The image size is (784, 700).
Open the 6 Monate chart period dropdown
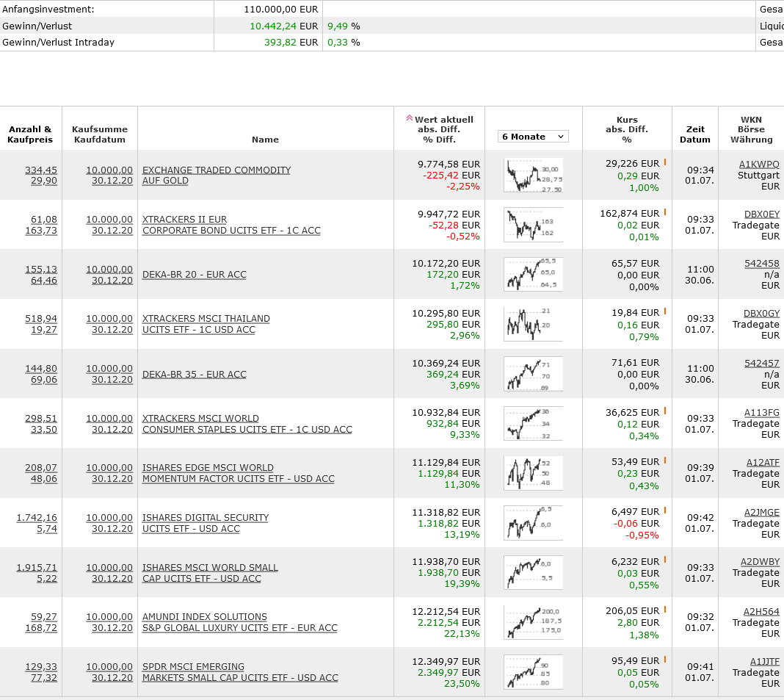(x=533, y=137)
